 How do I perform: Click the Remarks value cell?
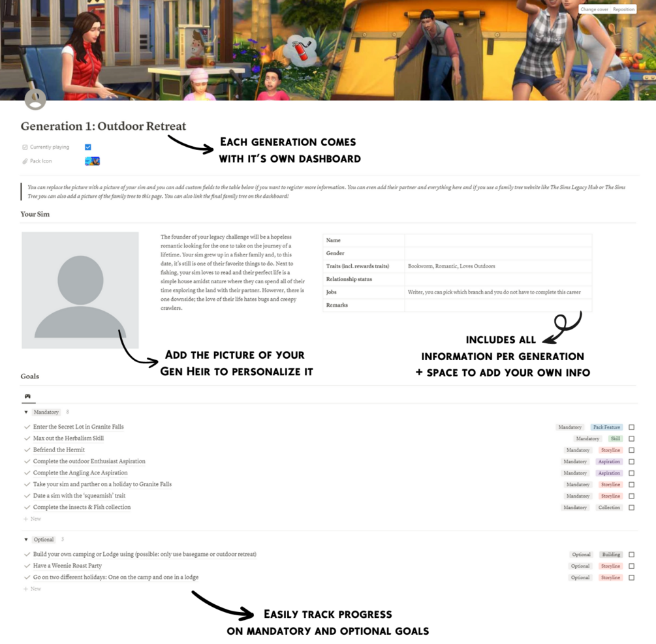pos(498,305)
